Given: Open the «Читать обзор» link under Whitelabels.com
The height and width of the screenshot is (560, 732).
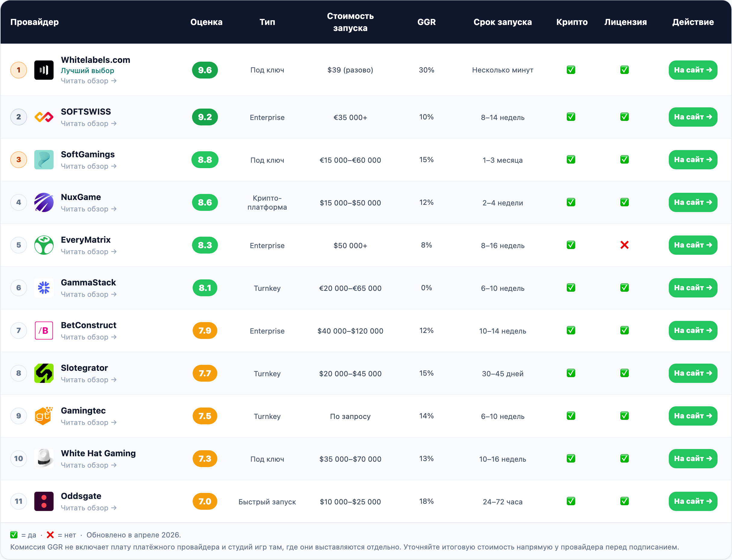Looking at the screenshot, I should click(89, 81).
